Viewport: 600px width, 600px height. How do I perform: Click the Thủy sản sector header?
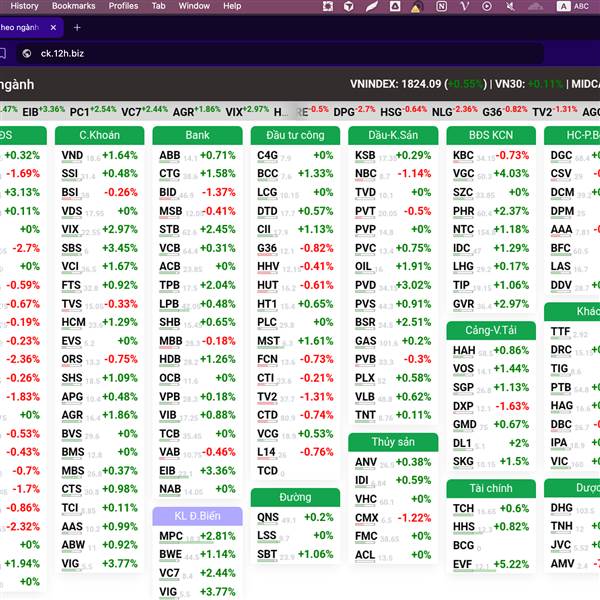pos(393,442)
